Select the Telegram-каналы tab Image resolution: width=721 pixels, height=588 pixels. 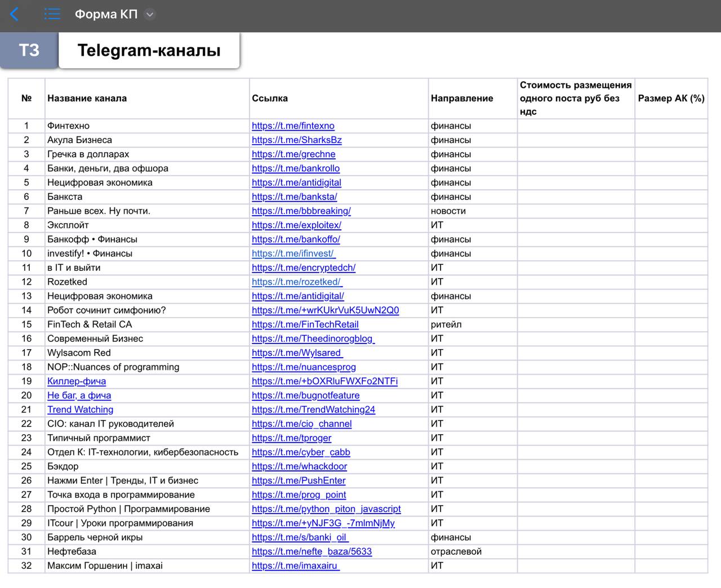149,50
